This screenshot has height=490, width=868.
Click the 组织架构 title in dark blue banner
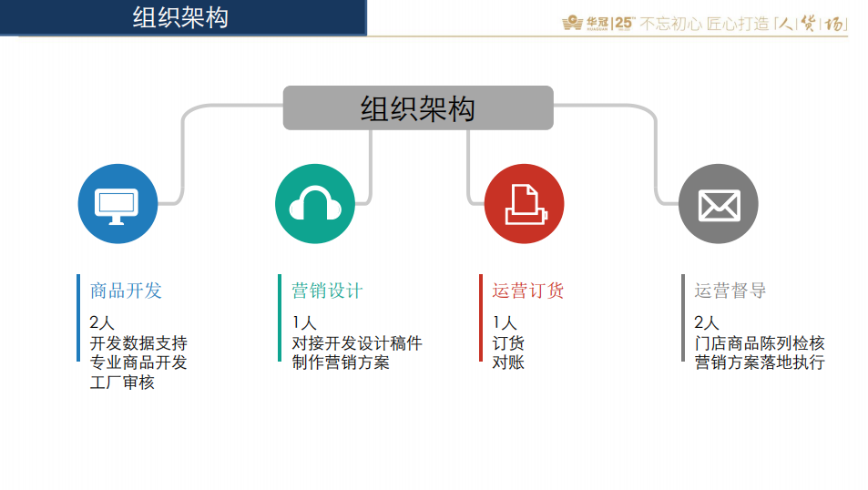pos(180,17)
